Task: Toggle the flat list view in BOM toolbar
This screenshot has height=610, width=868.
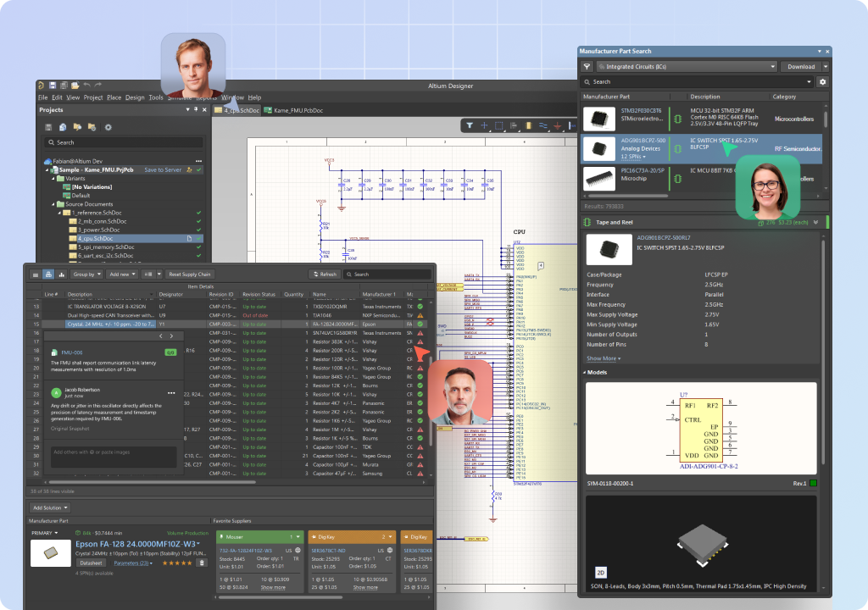Action: [36, 274]
